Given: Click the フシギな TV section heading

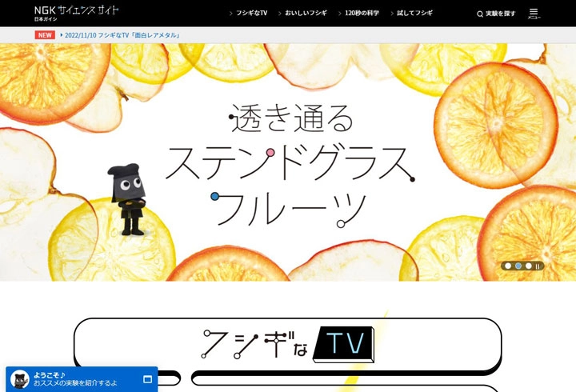Looking at the screenshot, I should (x=287, y=345).
